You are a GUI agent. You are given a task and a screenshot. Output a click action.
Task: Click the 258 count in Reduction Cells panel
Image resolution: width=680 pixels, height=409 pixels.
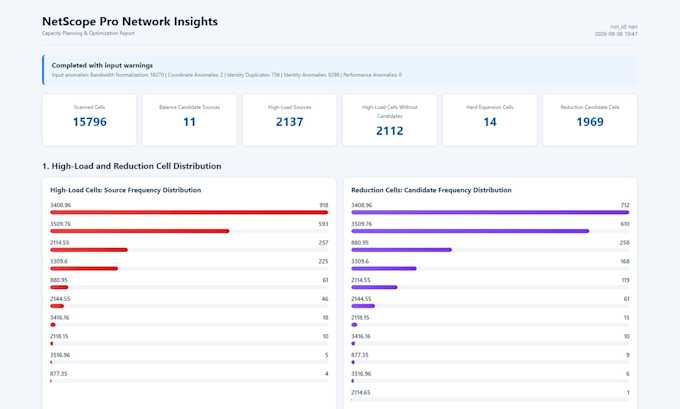624,242
